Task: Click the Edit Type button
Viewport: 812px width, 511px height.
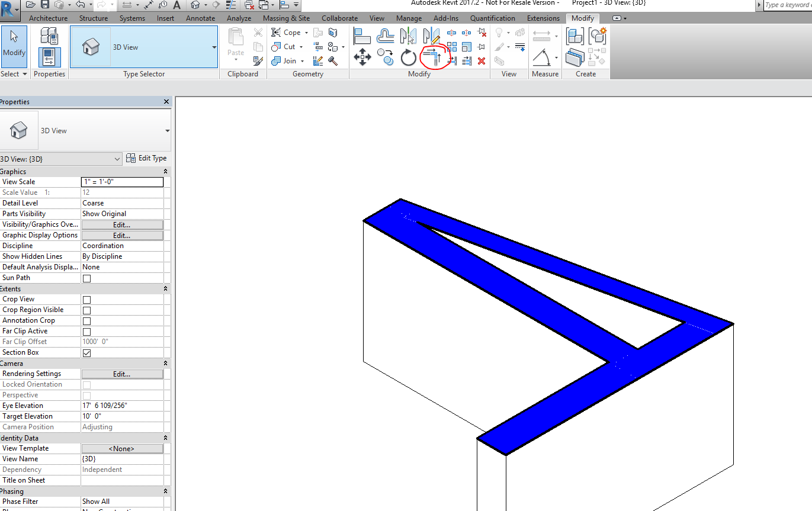Action: pos(147,158)
